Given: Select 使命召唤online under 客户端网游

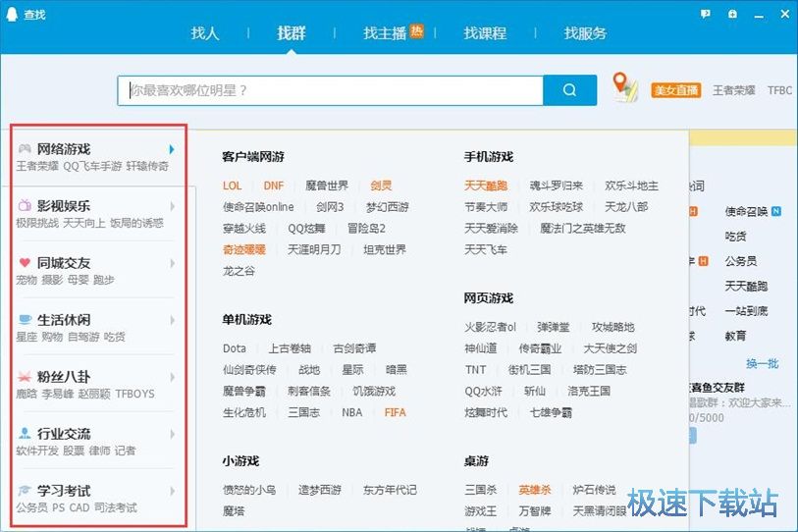Looking at the screenshot, I should [258, 207].
